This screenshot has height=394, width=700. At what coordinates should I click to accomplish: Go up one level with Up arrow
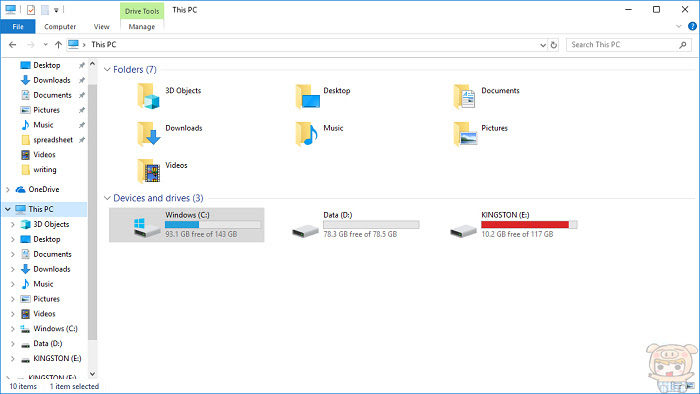click(58, 45)
